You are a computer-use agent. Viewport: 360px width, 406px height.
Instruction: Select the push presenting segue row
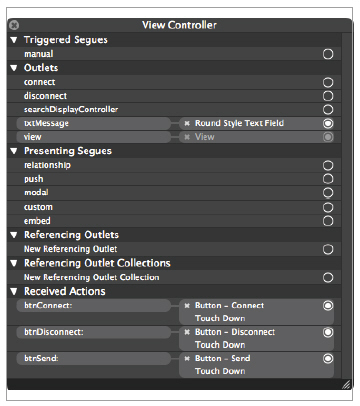point(174,179)
